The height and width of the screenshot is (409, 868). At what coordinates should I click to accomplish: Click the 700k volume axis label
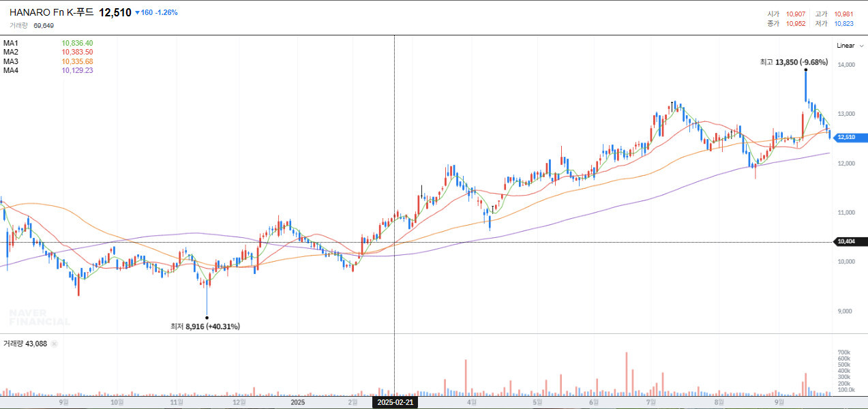click(843, 352)
